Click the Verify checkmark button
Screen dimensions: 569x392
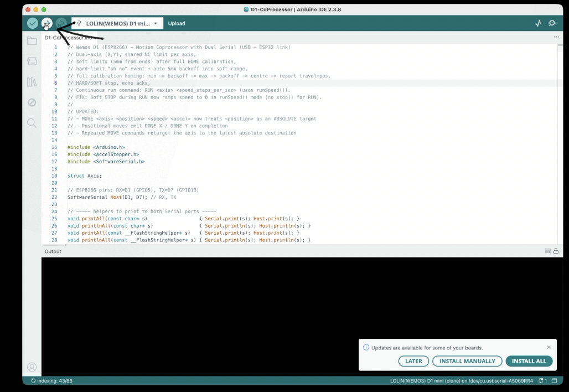pyautogui.click(x=33, y=23)
